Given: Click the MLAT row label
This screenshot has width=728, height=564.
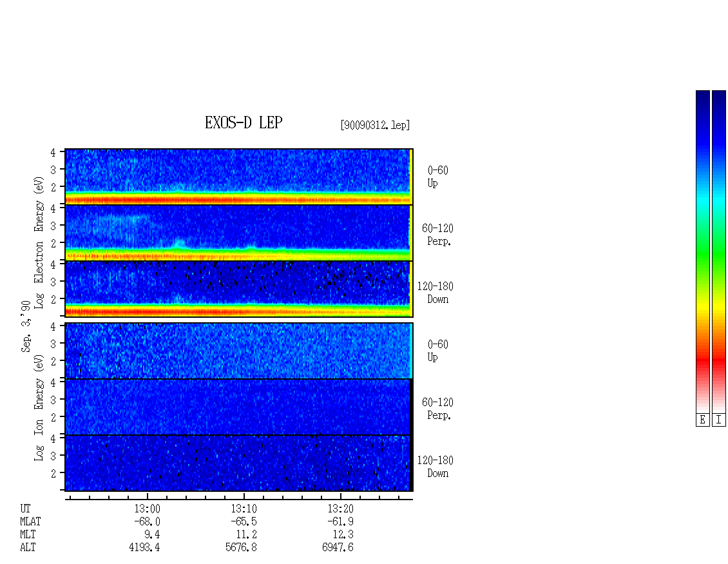Looking at the screenshot, I should pos(30,521).
